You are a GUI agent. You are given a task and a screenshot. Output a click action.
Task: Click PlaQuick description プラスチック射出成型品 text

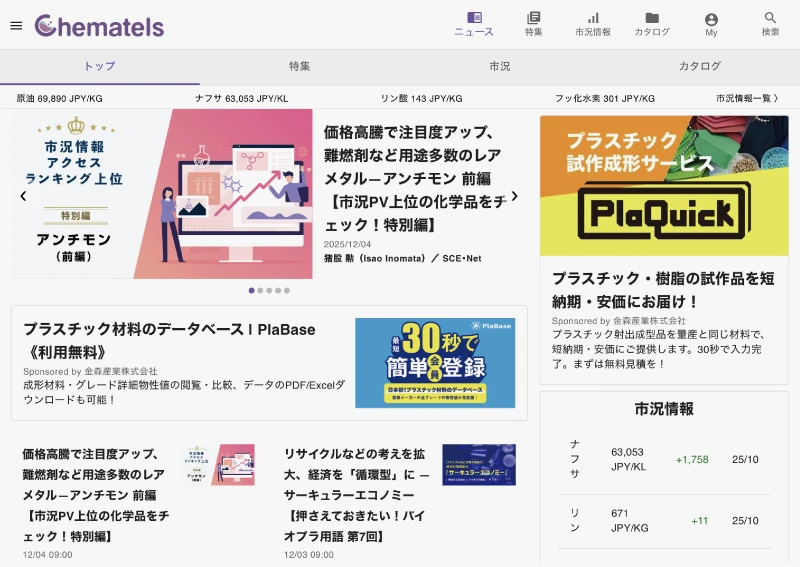click(x=658, y=349)
